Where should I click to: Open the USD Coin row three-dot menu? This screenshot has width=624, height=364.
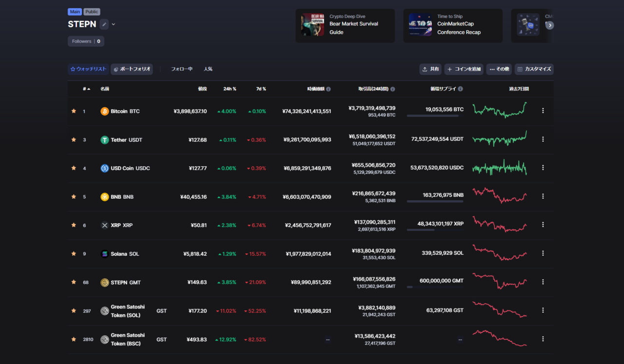pos(543,168)
